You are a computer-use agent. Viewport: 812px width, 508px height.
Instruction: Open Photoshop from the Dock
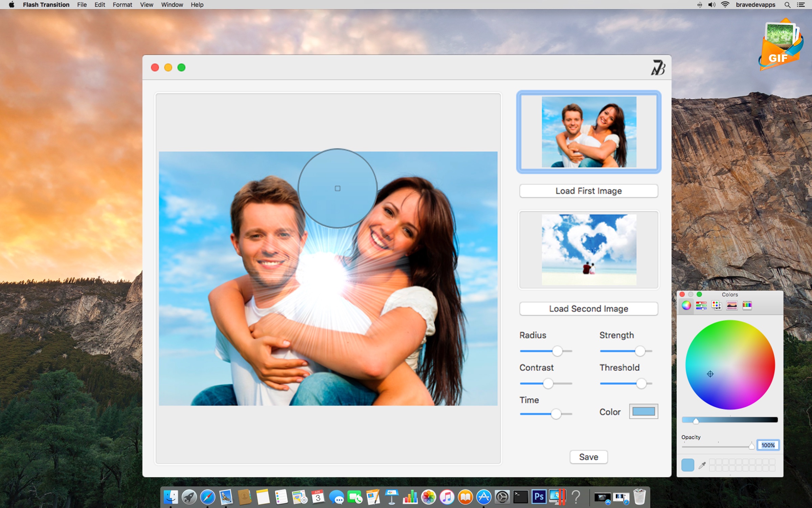[539, 497]
